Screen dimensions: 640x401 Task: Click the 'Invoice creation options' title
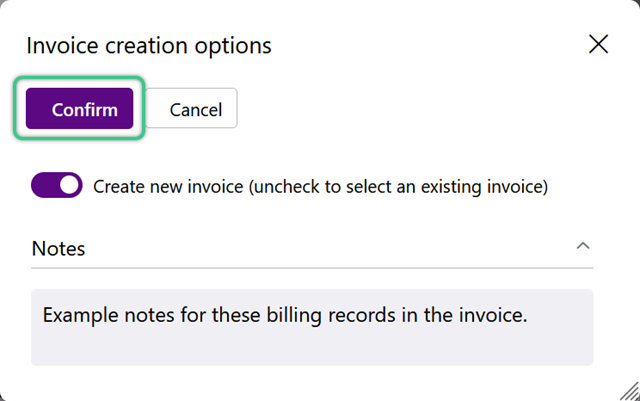point(149,45)
